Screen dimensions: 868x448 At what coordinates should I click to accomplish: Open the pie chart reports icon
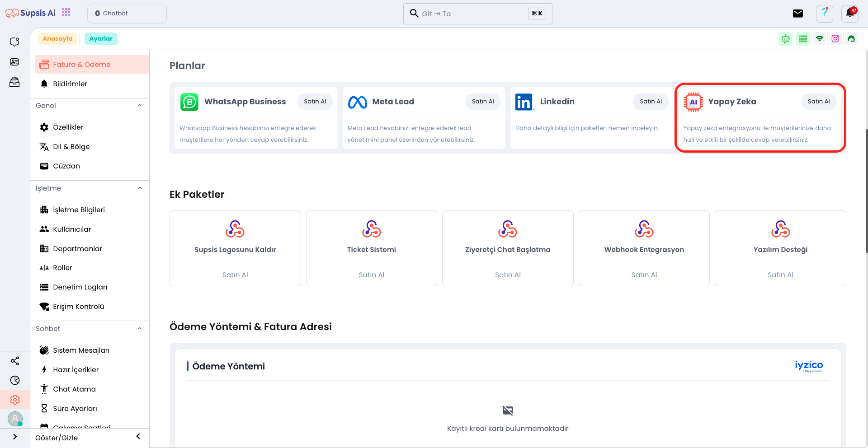pos(15,380)
